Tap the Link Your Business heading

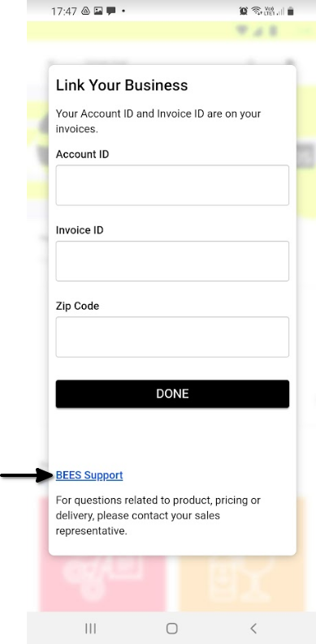pos(122,85)
